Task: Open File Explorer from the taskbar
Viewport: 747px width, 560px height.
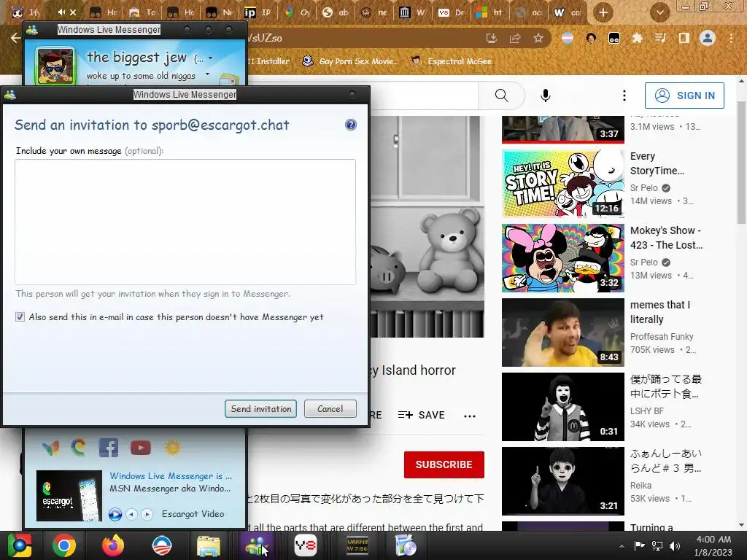Action: [x=209, y=545]
